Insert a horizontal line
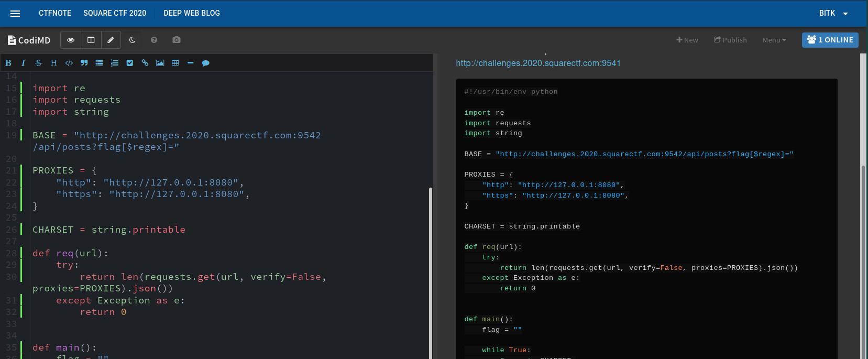Screen dimensions: 868x359 pos(191,63)
